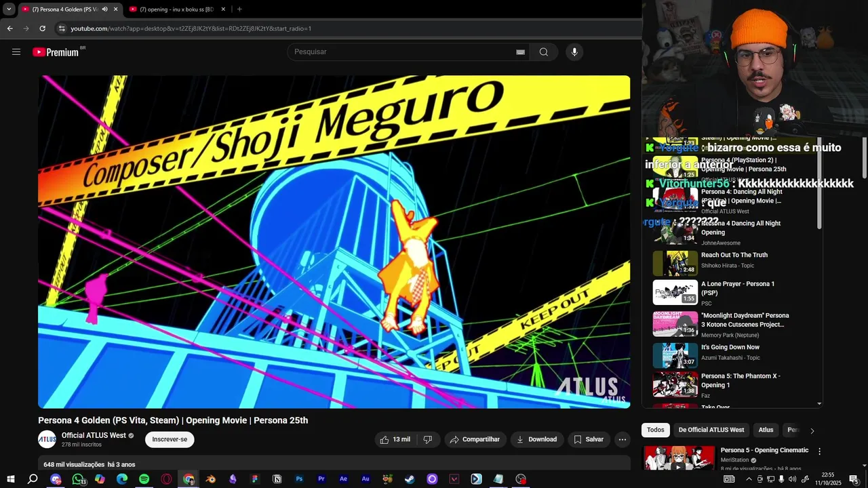
Task: Open WhatsApp from the taskbar
Action: (x=78, y=479)
